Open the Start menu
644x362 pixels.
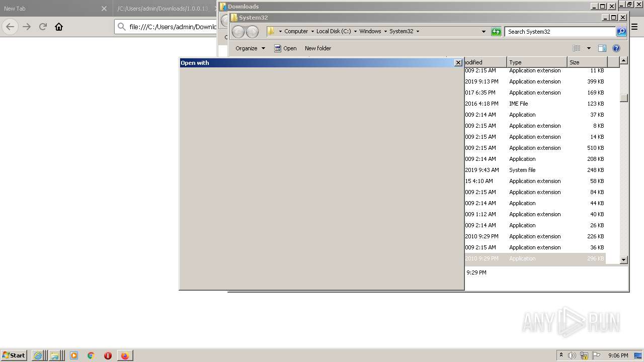click(14, 355)
